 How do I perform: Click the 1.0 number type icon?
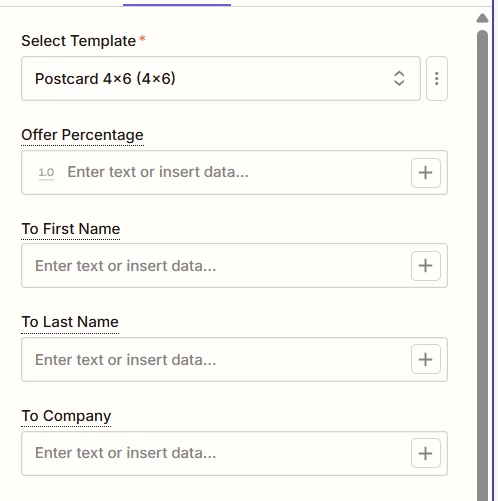click(x=46, y=173)
